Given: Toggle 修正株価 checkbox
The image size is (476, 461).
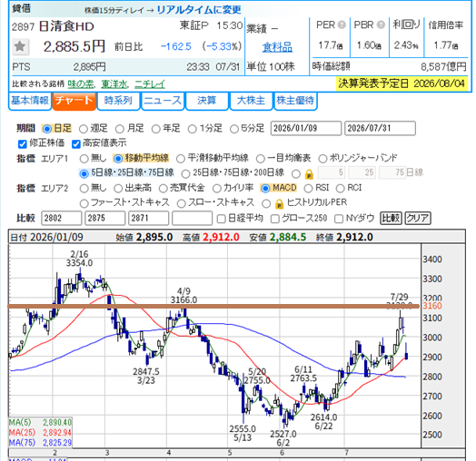Looking at the screenshot, I should [23, 143].
